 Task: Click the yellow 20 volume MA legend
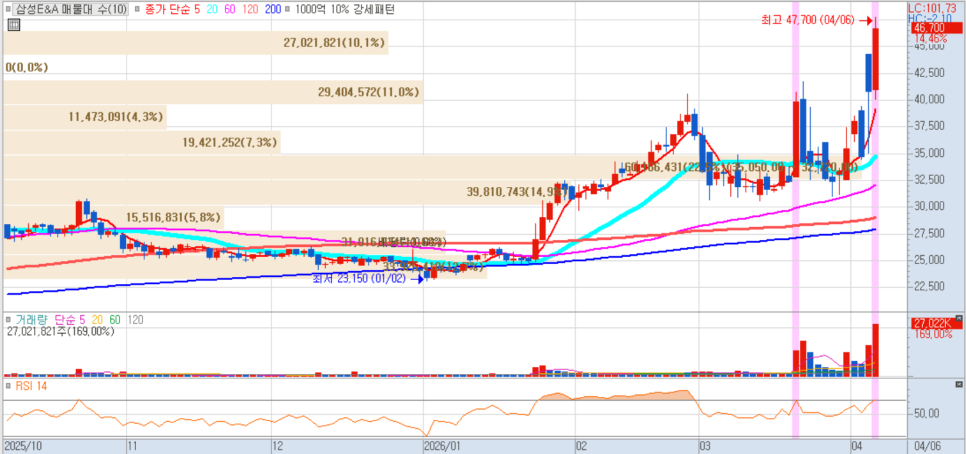[97, 320]
